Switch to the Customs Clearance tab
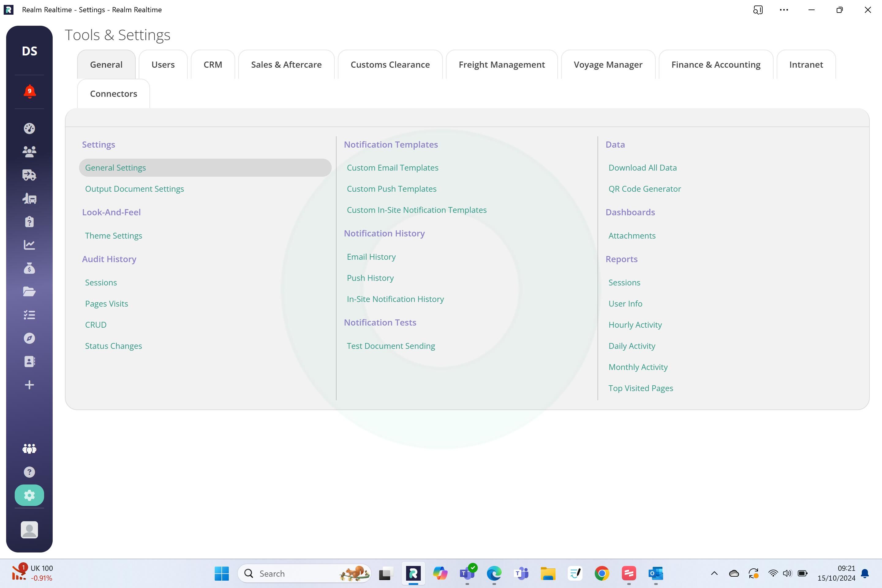Screen dimensions: 882x588 point(390,65)
